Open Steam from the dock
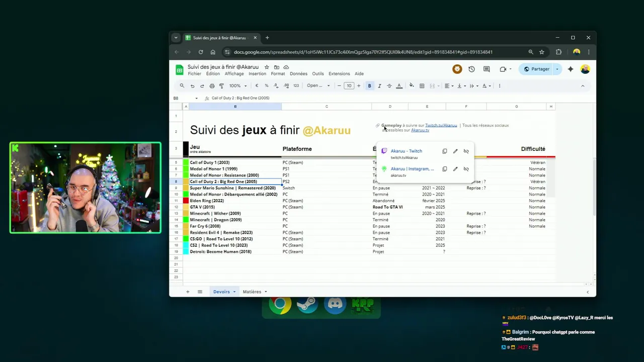644x362 pixels. 307,304
